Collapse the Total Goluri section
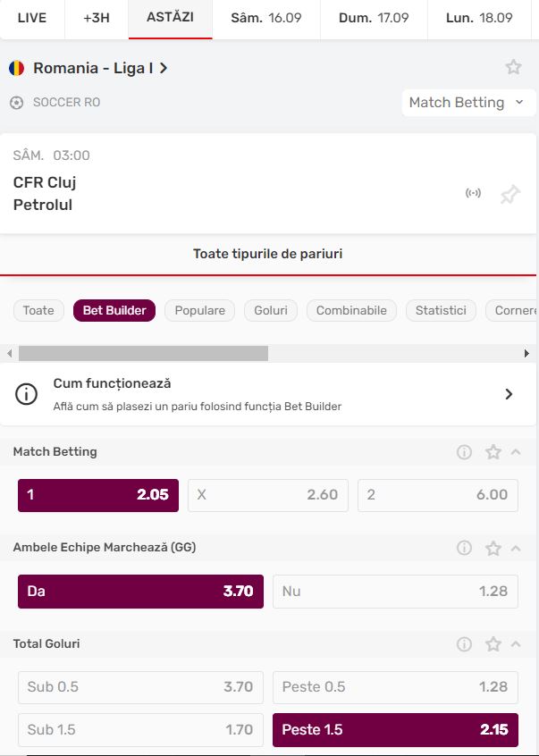 517,644
